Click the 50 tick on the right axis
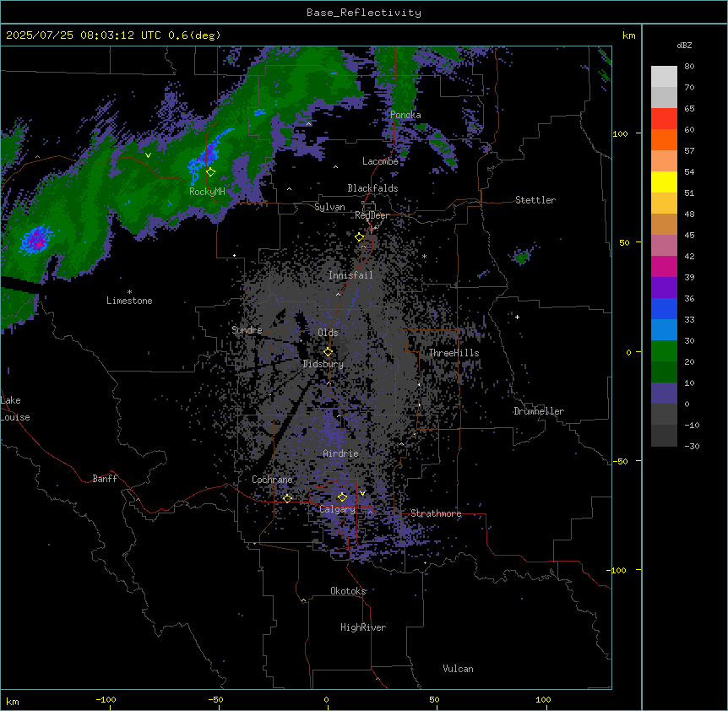728x711 pixels. click(x=624, y=242)
